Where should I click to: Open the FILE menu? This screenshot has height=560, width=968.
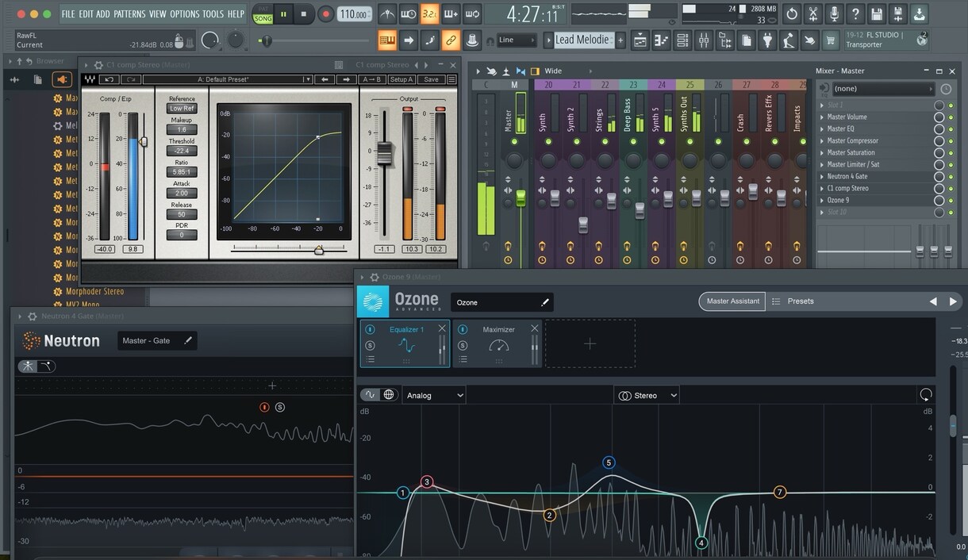pos(68,13)
